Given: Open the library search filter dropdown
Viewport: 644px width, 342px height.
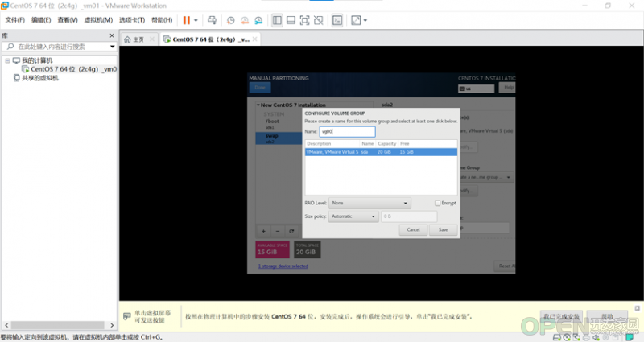Looking at the screenshot, I should 112,47.
